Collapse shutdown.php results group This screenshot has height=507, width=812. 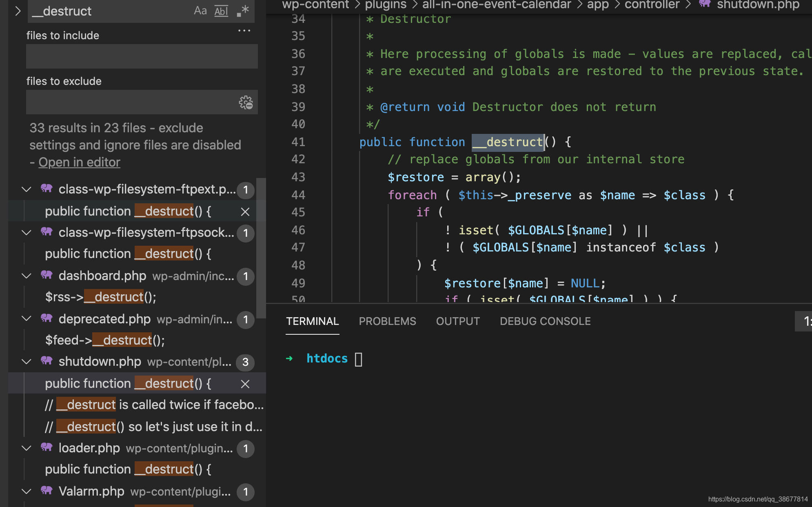point(27,362)
